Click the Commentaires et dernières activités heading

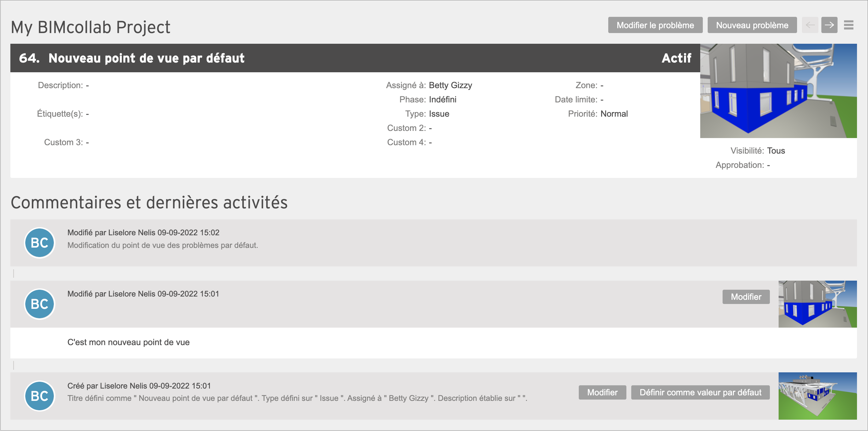(149, 202)
